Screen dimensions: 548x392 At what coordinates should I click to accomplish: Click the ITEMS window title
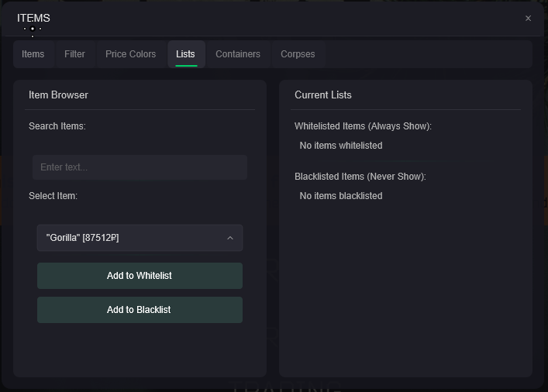pyautogui.click(x=33, y=18)
